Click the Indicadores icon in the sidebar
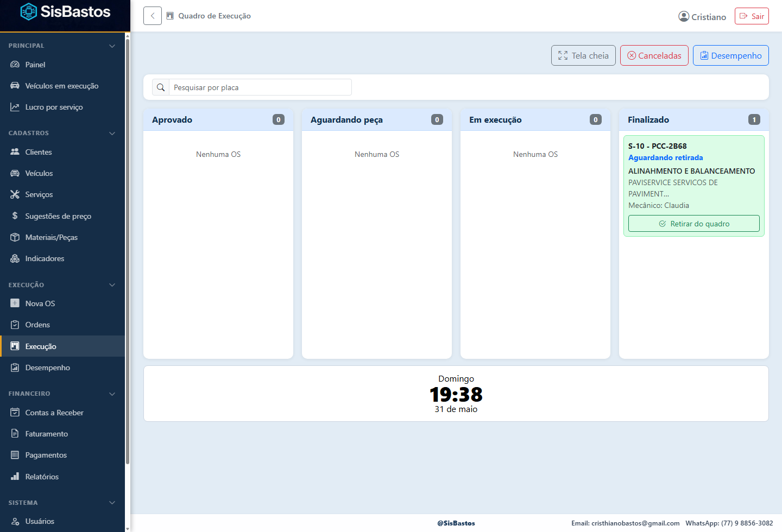The width and height of the screenshot is (782, 532). [x=15, y=258]
